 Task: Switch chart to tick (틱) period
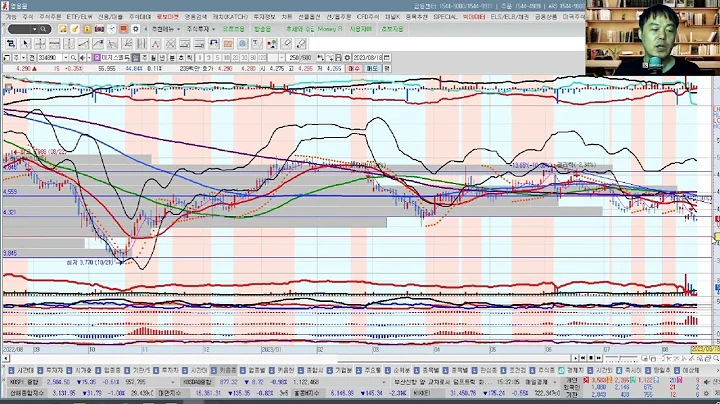coord(190,57)
